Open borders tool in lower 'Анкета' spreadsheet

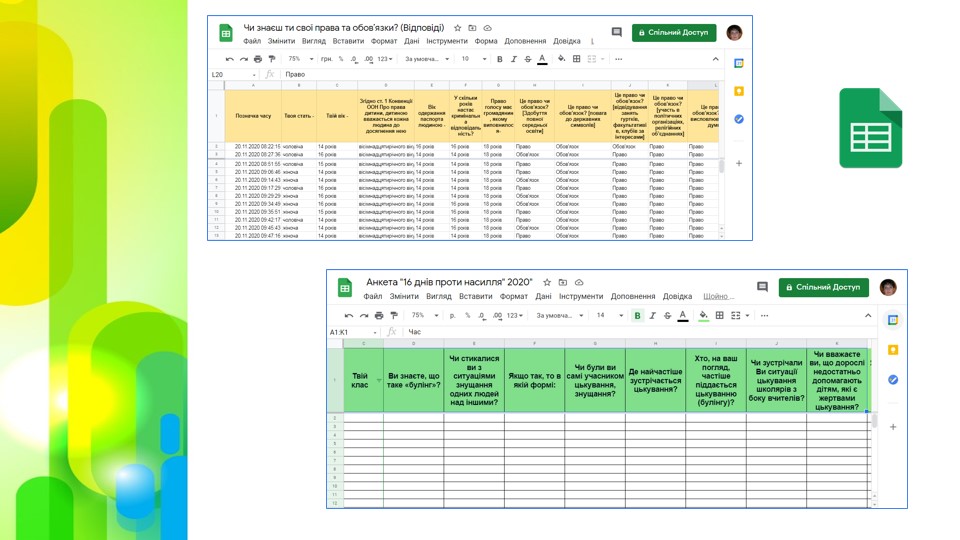(719, 315)
